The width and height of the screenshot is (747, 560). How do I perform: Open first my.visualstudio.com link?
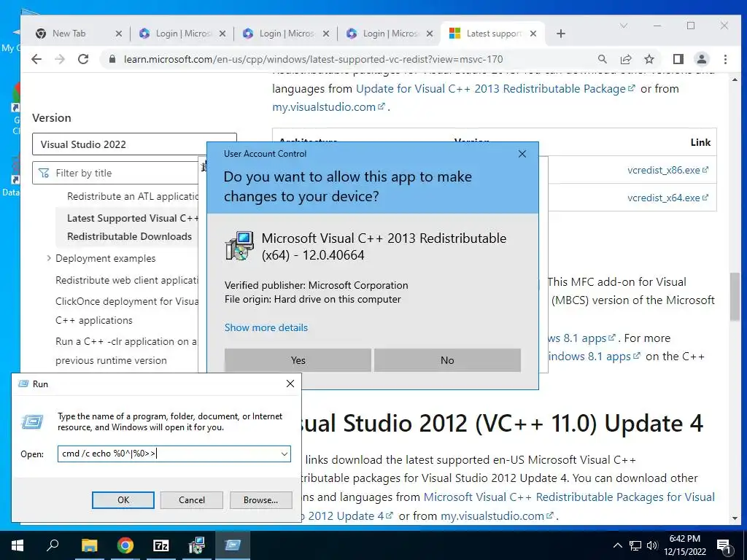(328, 106)
